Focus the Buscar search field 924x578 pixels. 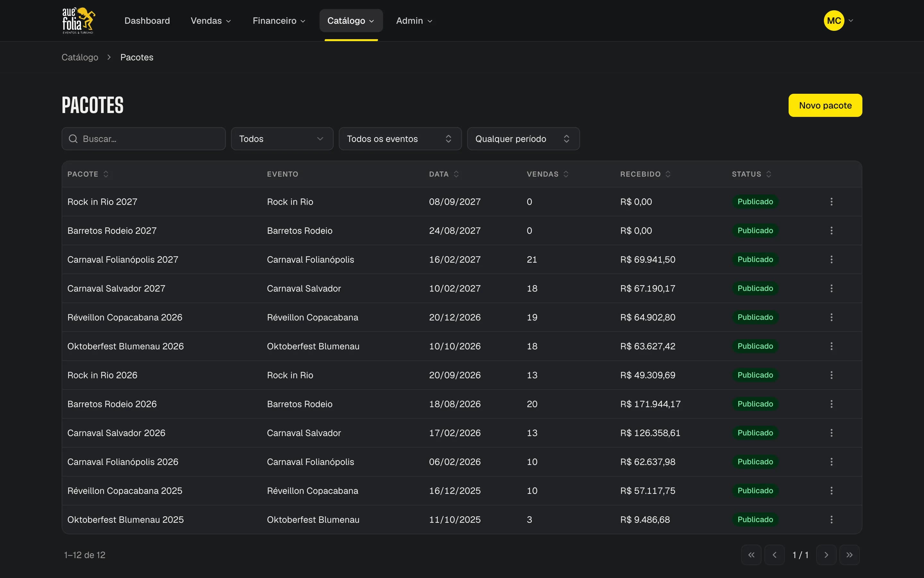143,139
